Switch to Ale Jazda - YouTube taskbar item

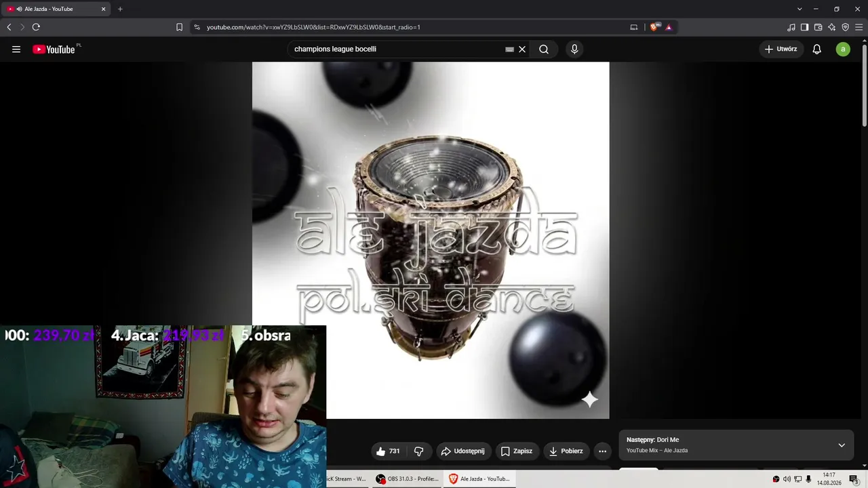pos(479,479)
